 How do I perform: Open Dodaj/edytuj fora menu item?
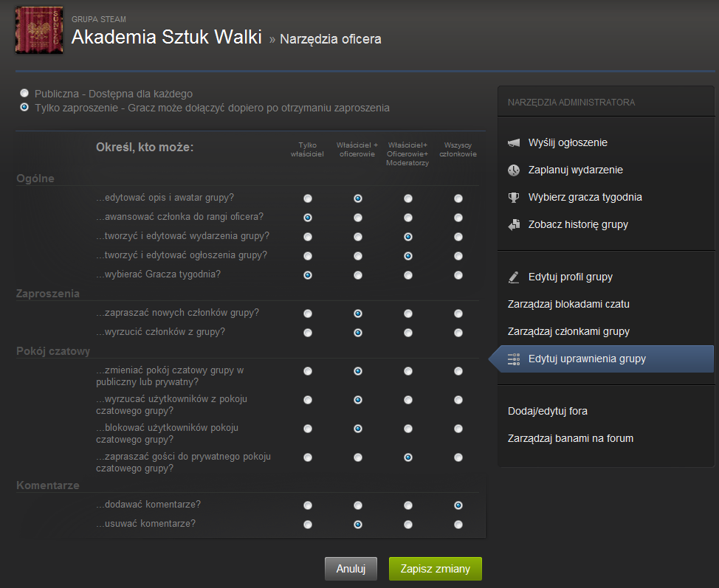[548, 411]
